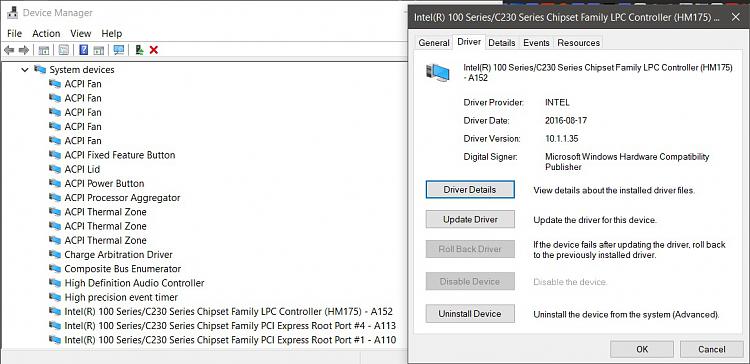Click the green update driver toolbar icon
750x364 pixels.
pos(139,50)
